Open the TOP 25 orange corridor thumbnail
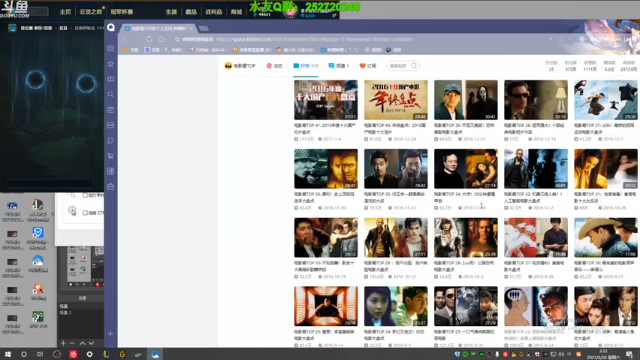Viewport: 640px width, 360px height. [x=326, y=306]
